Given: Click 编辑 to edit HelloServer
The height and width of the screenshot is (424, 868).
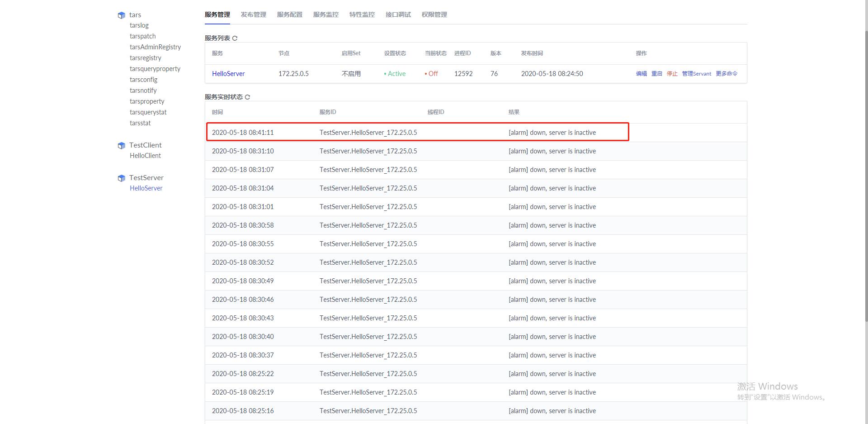Looking at the screenshot, I should coord(641,73).
